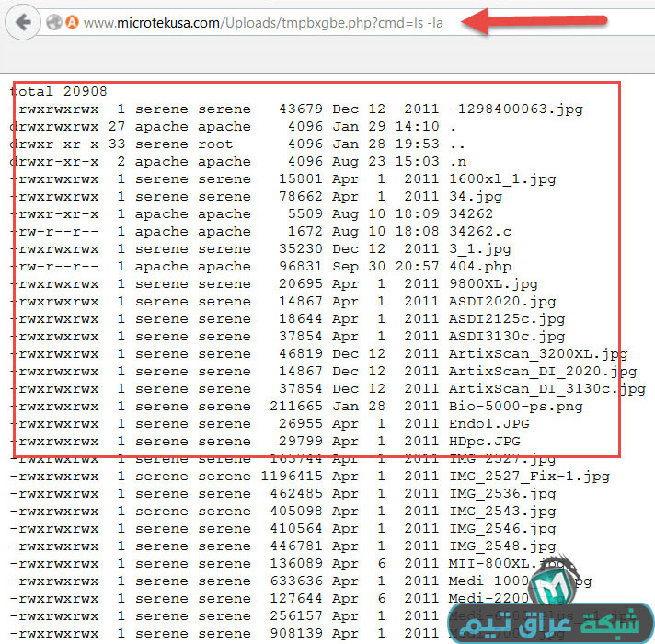Select file name '3_1.jpg'

click(480, 249)
